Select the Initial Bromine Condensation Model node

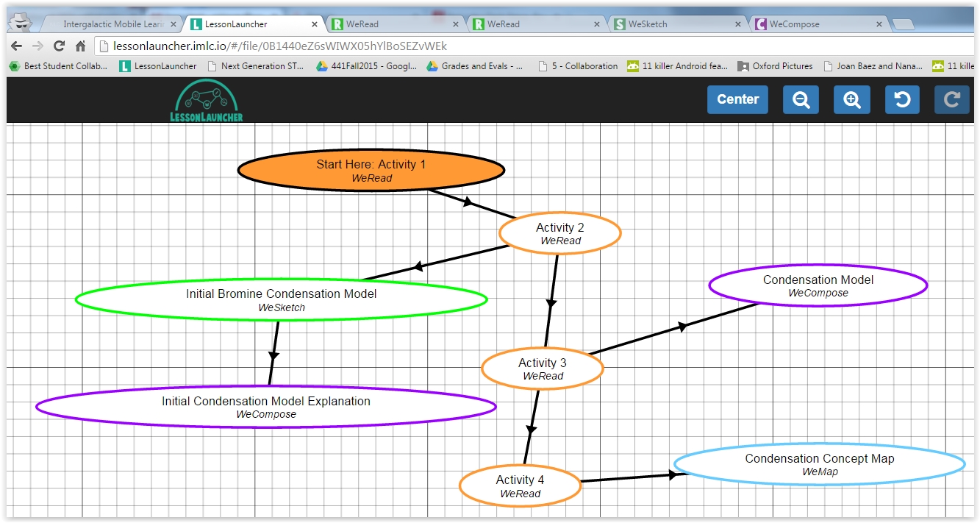282,299
